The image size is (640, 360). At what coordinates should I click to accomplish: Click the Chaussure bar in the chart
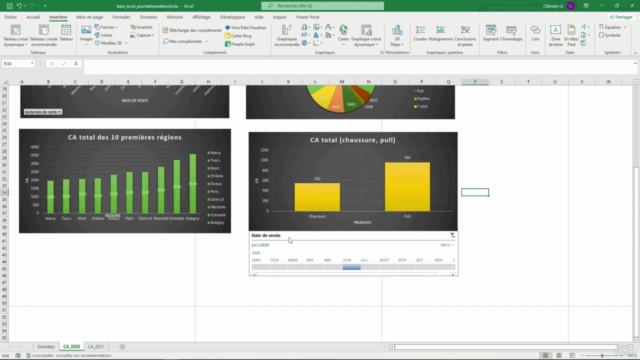pyautogui.click(x=317, y=197)
